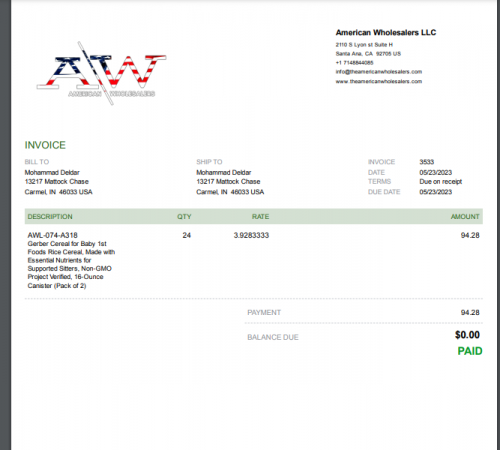Click the balance amount $0.00
Screen dimensions: 500x450
click(x=467, y=335)
